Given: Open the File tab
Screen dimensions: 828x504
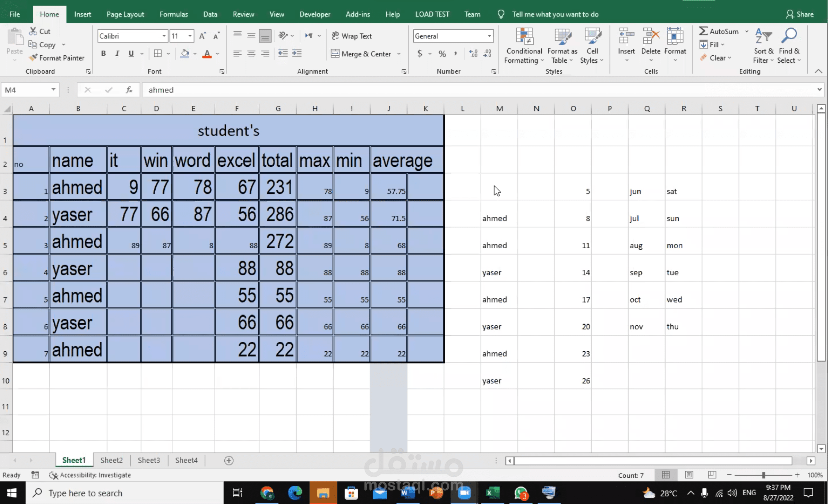Looking at the screenshot, I should pyautogui.click(x=15, y=14).
